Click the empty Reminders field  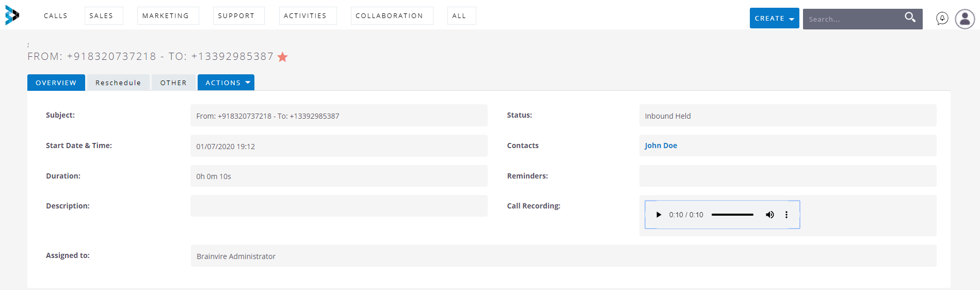[x=788, y=176]
